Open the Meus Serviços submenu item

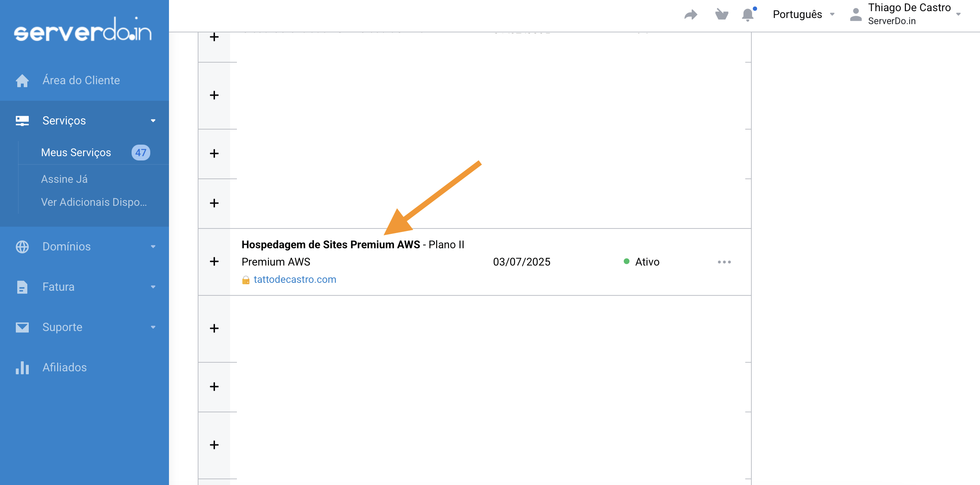tap(76, 153)
